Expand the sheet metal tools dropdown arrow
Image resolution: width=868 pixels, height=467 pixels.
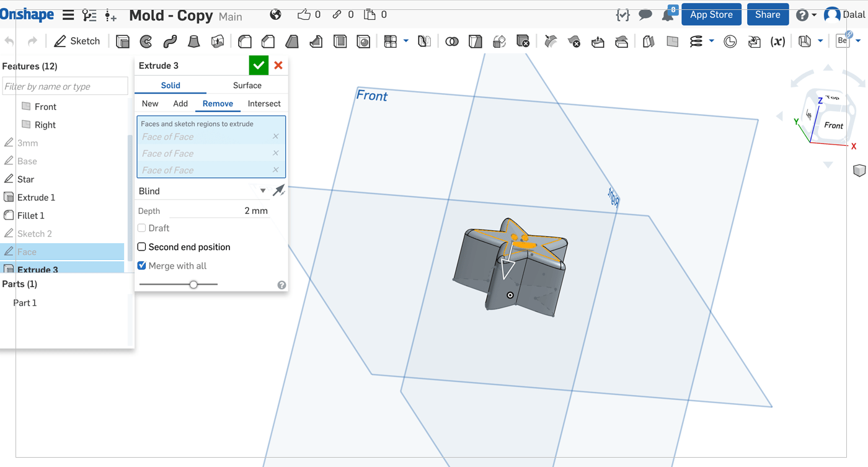point(820,42)
